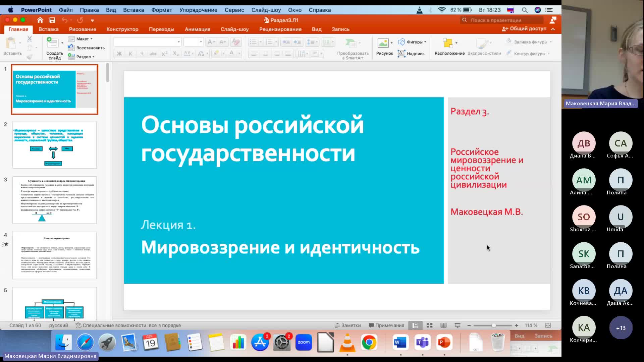Select slide 3 thumbnail
Viewport: 644px width, 362px height.
[54, 200]
